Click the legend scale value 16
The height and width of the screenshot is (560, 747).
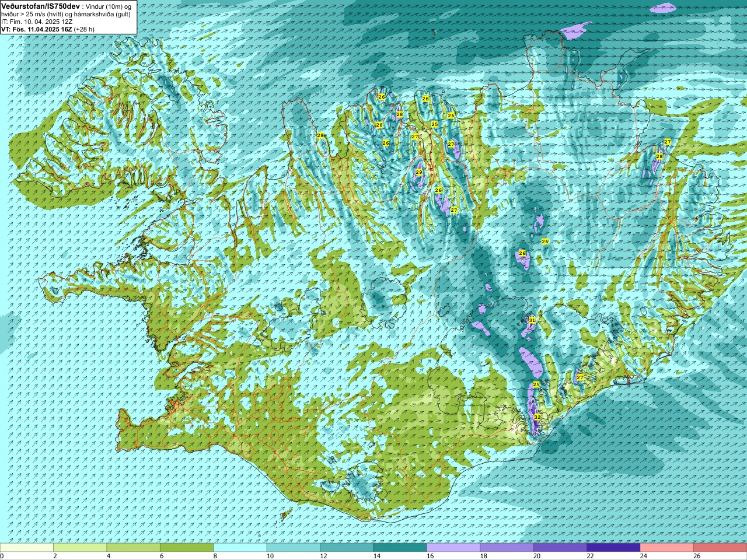pos(431,556)
